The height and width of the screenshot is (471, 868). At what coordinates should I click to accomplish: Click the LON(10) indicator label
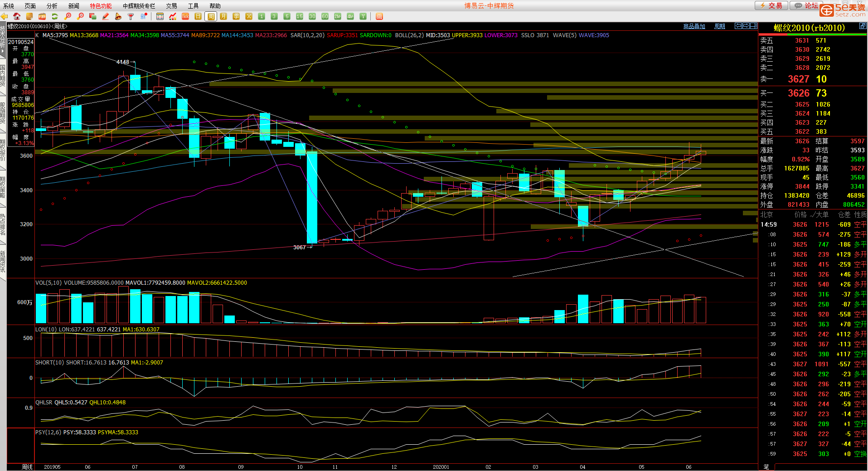46,330
